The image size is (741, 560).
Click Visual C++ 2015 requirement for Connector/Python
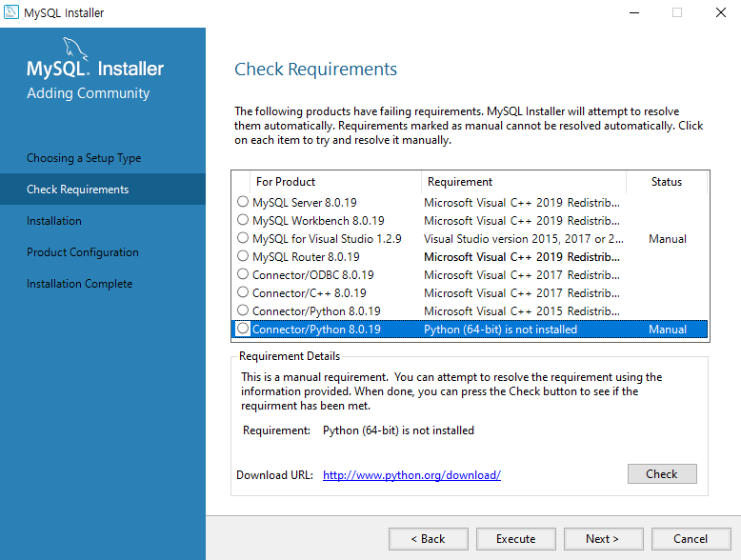[522, 311]
